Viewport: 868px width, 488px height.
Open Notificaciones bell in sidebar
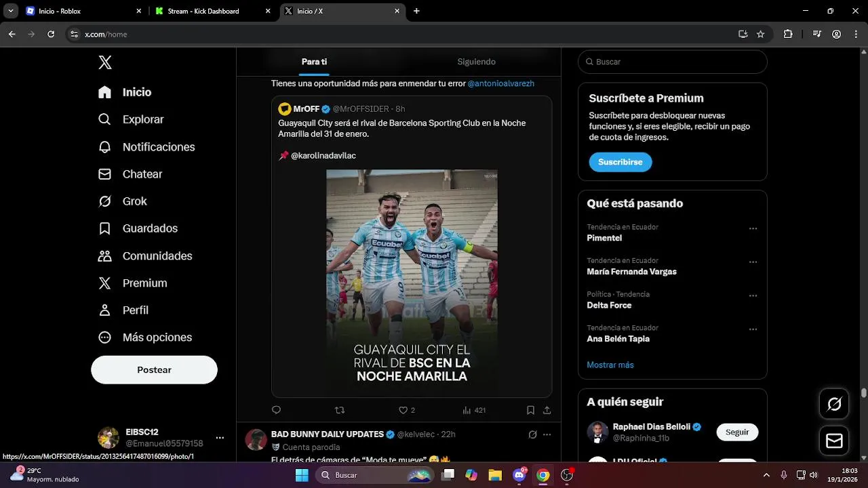pos(146,147)
